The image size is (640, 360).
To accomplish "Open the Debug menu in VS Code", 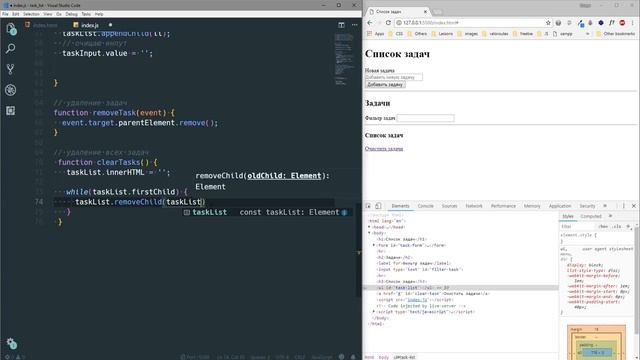I will pyautogui.click(x=71, y=14).
